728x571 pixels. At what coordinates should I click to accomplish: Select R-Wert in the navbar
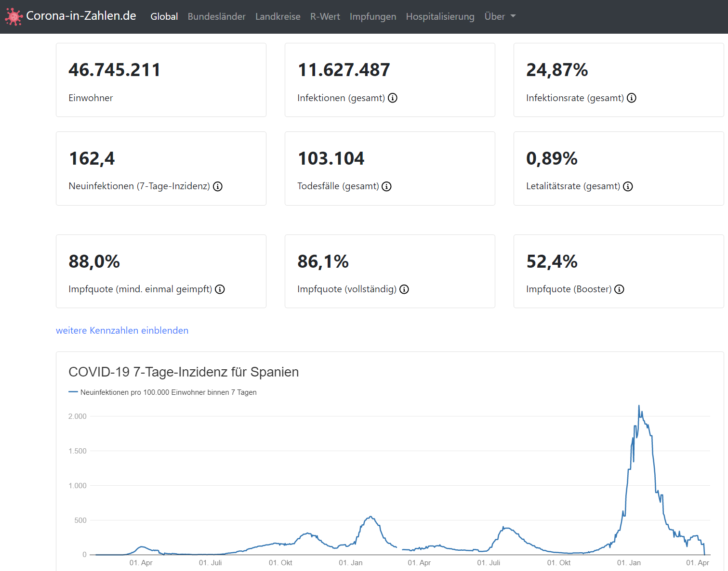(325, 16)
